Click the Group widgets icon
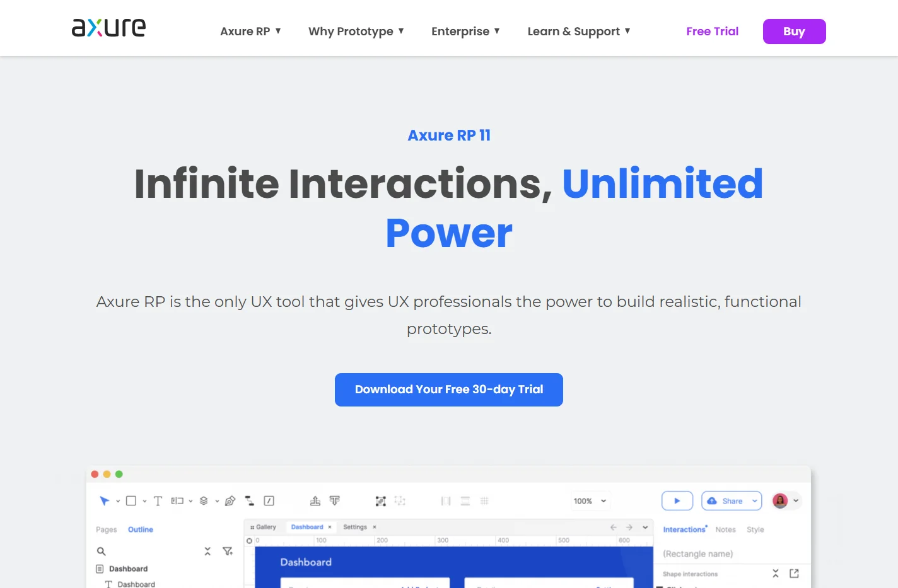 click(x=381, y=501)
